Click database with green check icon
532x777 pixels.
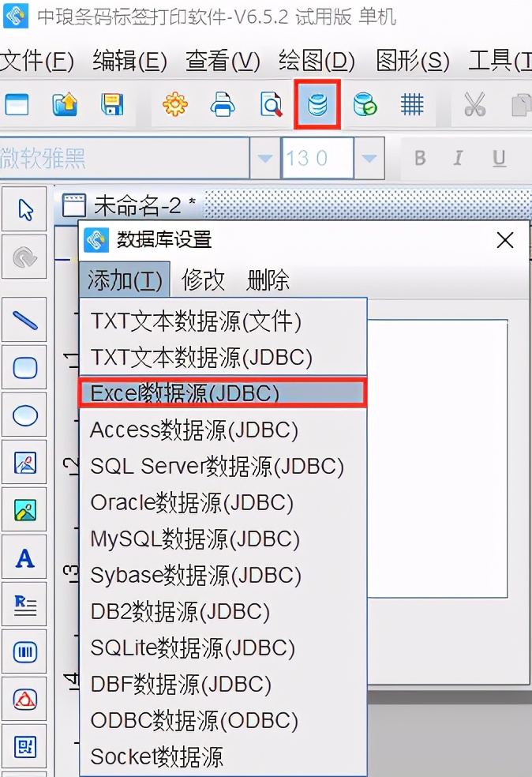(365, 104)
